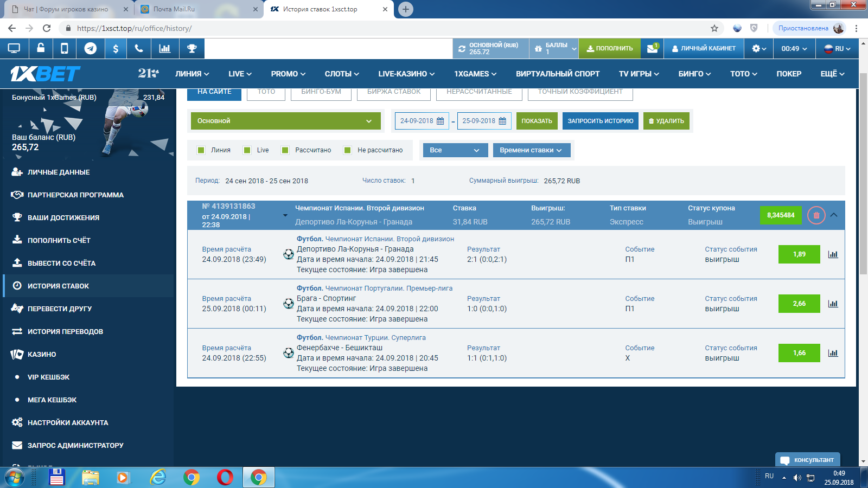Open the Telegram icon in top bar
The image size is (868, 488).
click(x=91, y=48)
